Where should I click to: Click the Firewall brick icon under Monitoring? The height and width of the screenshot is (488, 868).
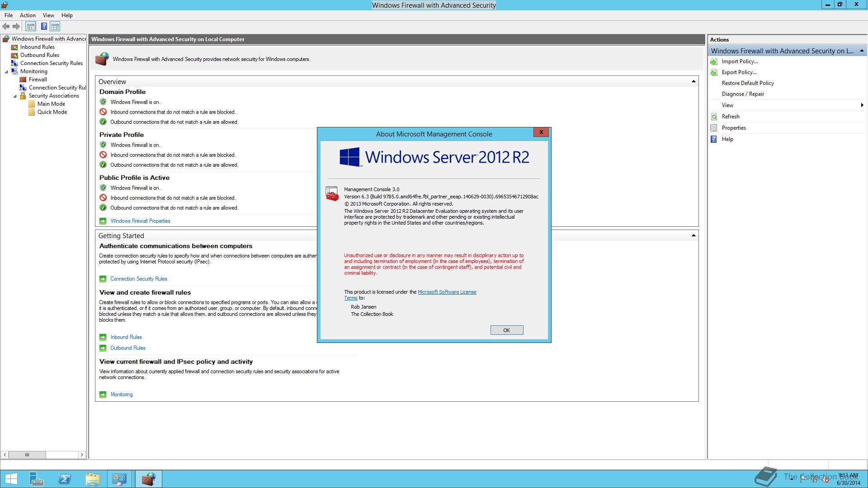23,80
